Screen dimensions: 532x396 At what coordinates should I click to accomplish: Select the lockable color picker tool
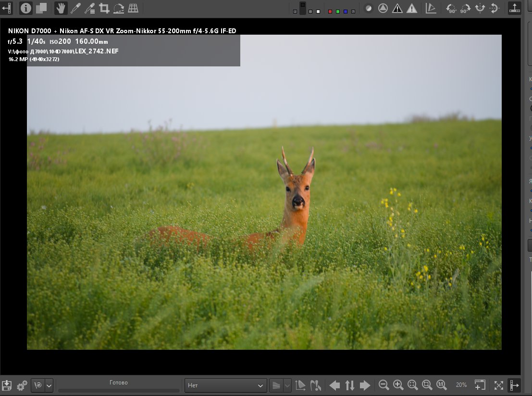click(x=89, y=8)
